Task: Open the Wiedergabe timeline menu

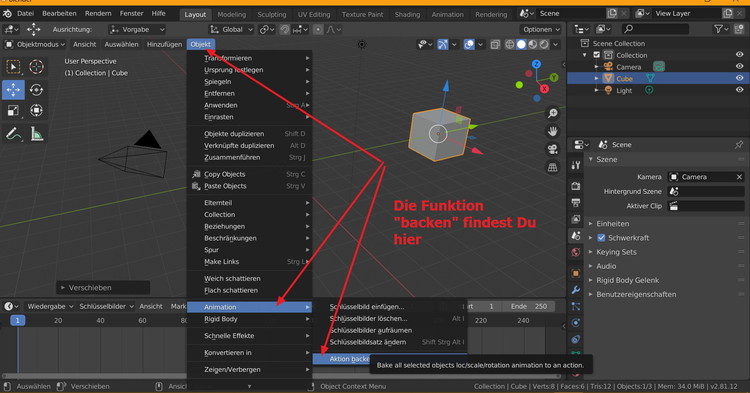Action: click(x=50, y=306)
